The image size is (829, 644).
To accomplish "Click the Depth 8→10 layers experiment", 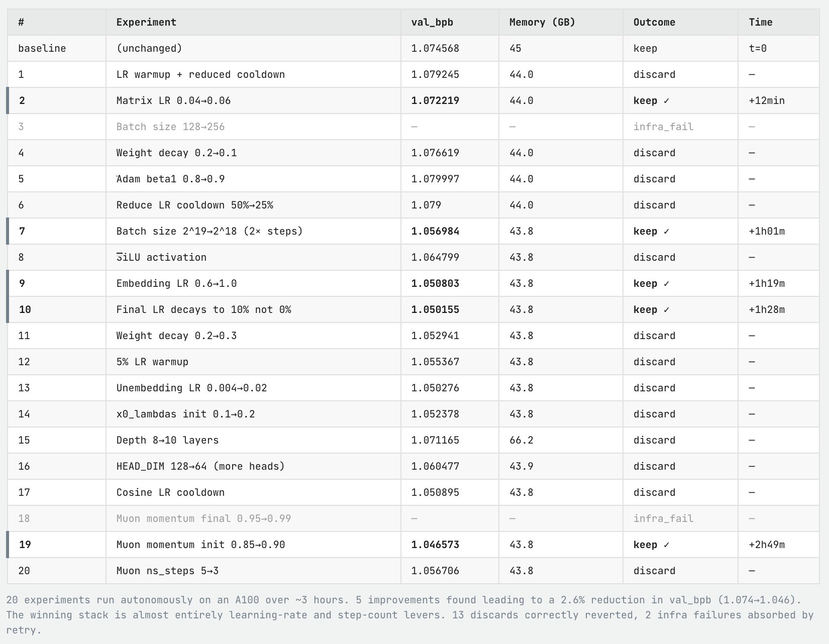I will click(167, 440).
